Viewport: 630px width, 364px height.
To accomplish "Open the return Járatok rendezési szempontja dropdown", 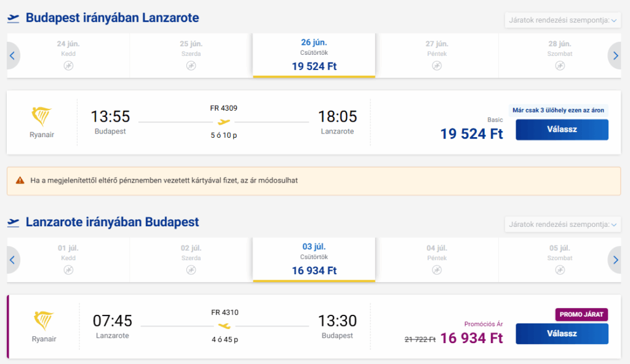I will pyautogui.click(x=562, y=224).
